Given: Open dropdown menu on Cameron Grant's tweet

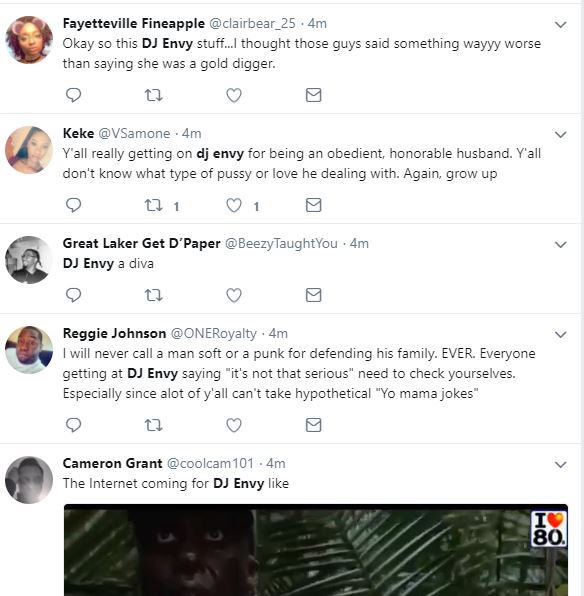Looking at the screenshot, I should (561, 464).
